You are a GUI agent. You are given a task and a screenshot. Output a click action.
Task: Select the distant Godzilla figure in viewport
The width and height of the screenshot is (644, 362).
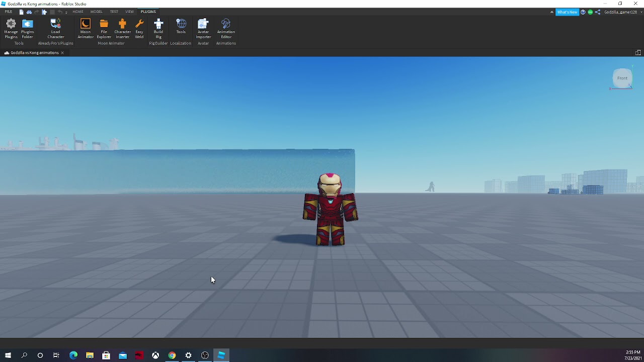click(x=430, y=187)
